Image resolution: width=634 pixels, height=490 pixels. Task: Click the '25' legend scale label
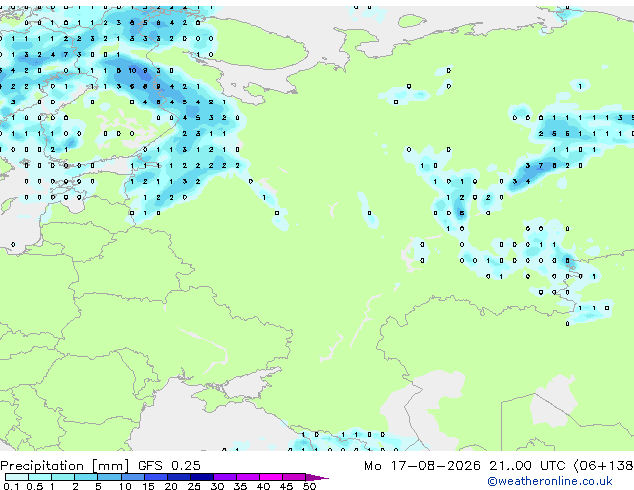click(x=194, y=486)
